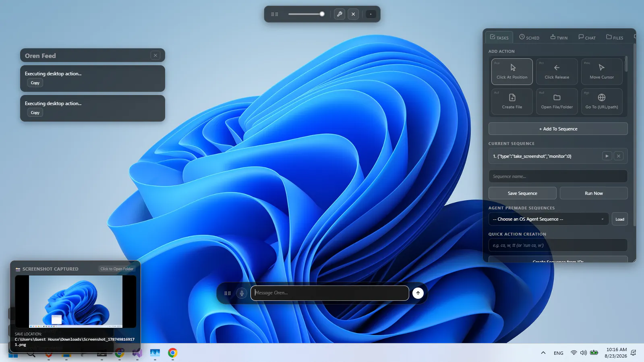Close the Oren Feed panel

[x=155, y=56]
